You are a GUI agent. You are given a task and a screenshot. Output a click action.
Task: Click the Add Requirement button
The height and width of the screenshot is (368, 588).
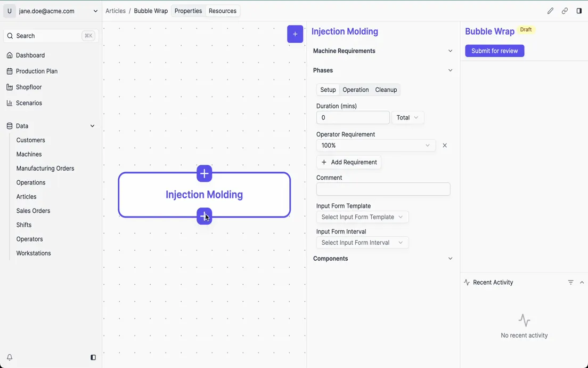point(349,162)
